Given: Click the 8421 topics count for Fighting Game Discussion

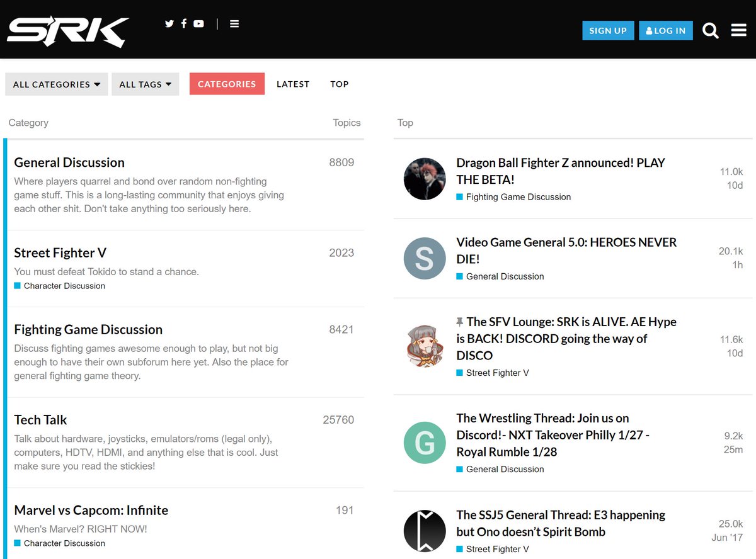Looking at the screenshot, I should coord(341,330).
